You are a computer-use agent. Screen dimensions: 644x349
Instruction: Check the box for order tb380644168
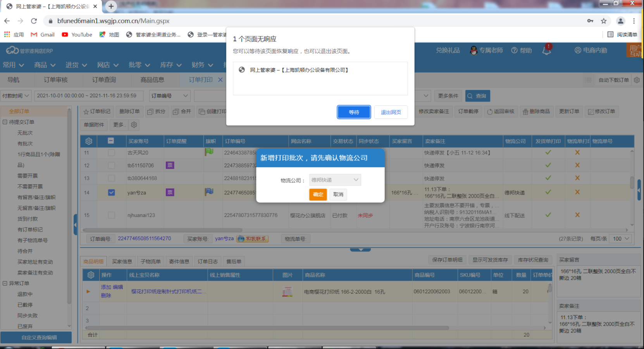pos(111,178)
